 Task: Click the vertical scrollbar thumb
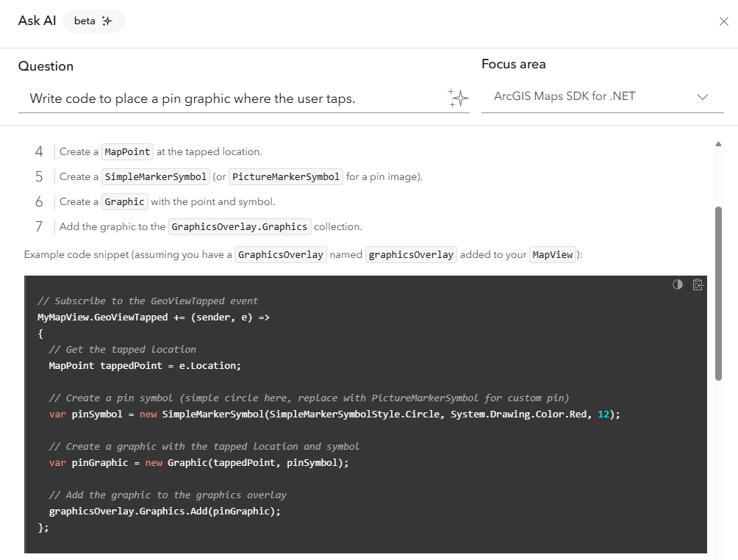click(718, 293)
